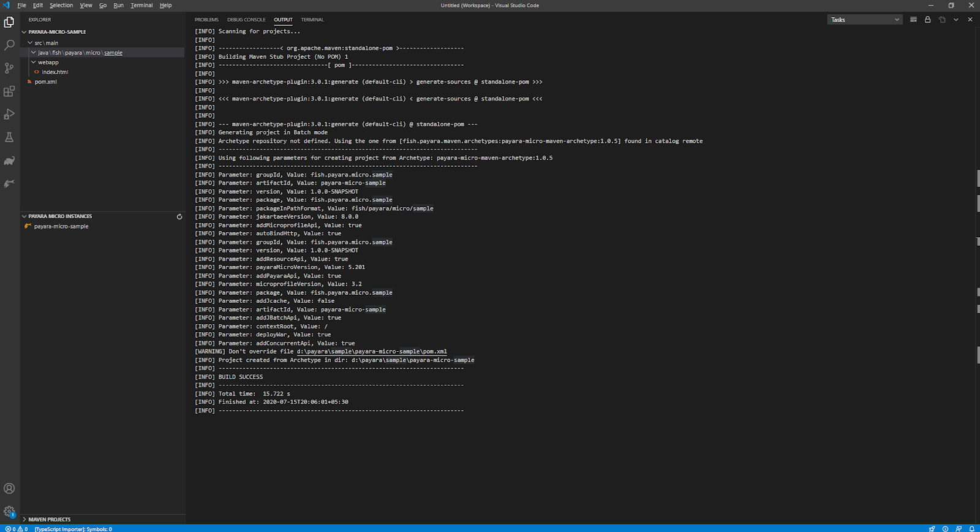
Task: Open the Source Control view
Action: coord(9,68)
